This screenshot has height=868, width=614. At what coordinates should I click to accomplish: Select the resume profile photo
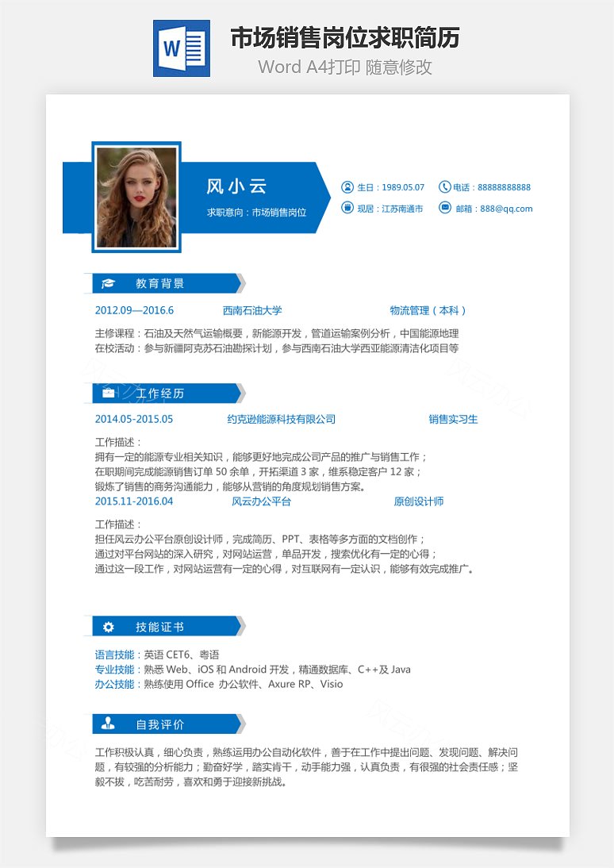136,197
